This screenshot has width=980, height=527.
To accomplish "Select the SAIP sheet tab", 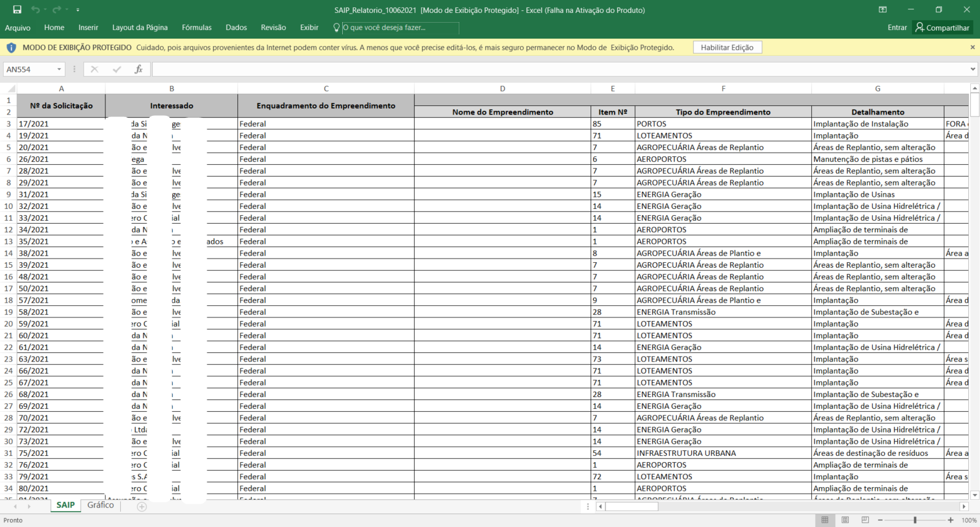I will [x=66, y=506].
